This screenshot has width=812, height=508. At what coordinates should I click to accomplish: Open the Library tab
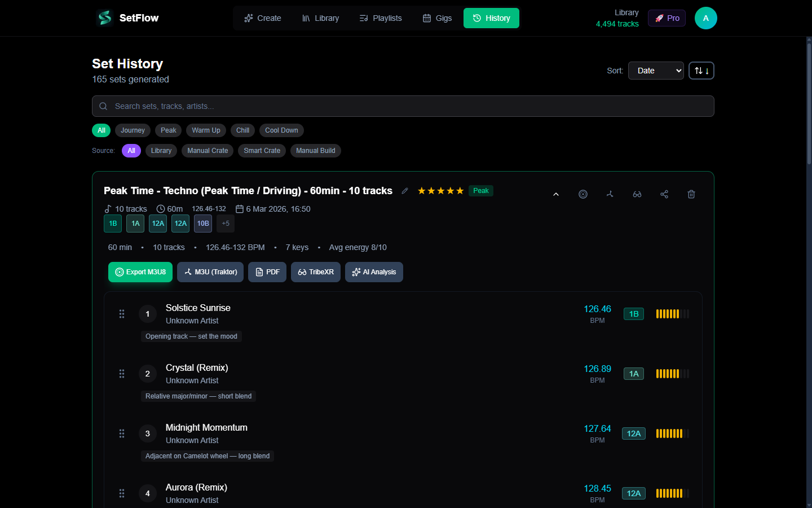click(320, 18)
